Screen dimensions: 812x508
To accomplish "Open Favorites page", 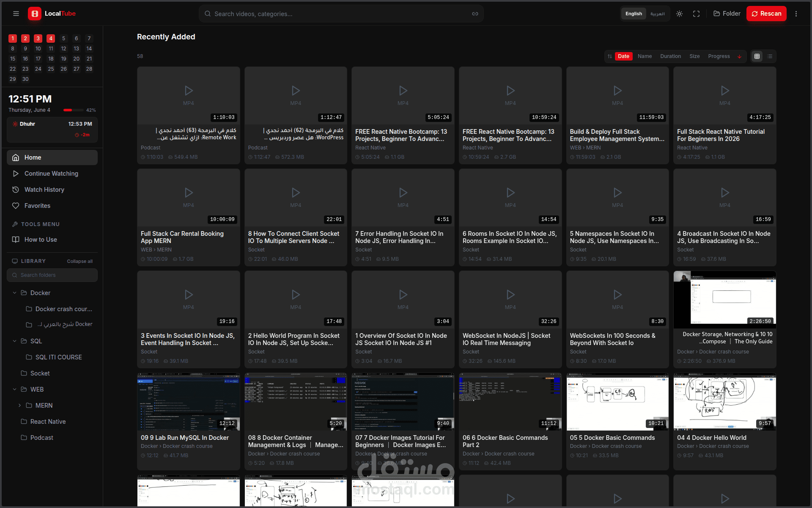I will [52, 206].
